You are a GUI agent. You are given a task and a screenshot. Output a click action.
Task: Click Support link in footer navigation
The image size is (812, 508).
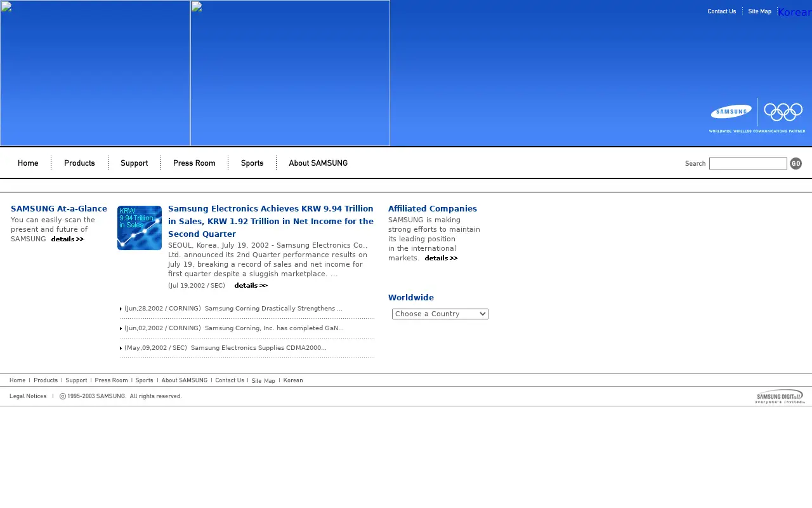(76, 380)
